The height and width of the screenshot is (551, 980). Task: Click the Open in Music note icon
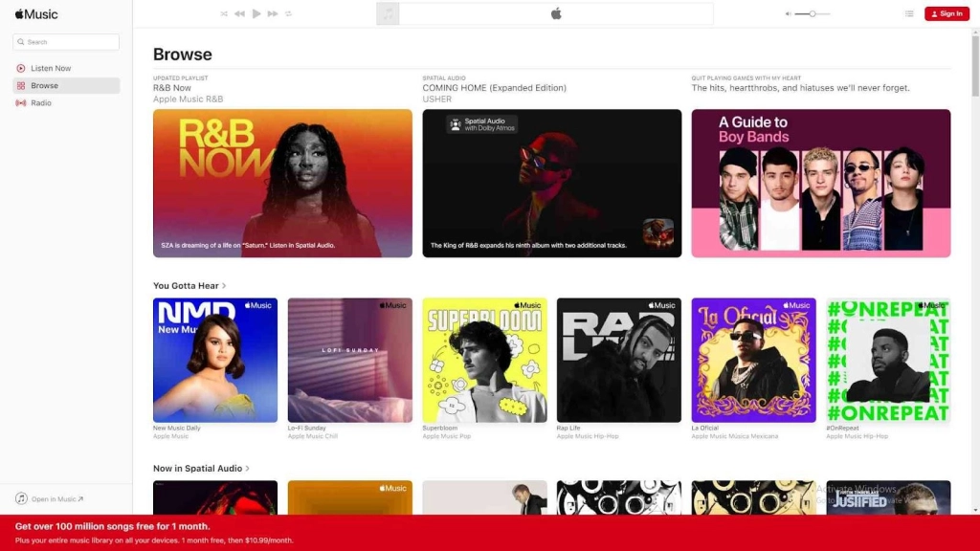(x=21, y=498)
